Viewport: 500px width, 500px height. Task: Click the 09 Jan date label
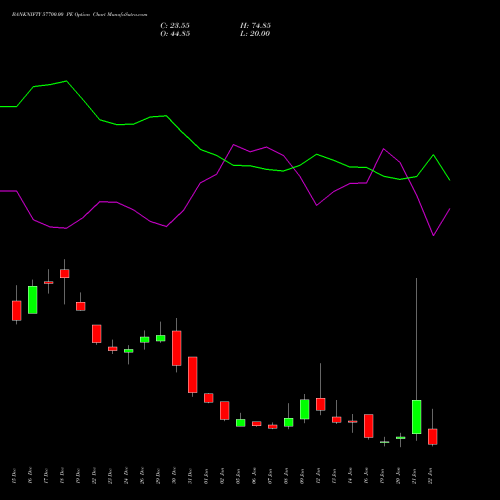(302, 476)
